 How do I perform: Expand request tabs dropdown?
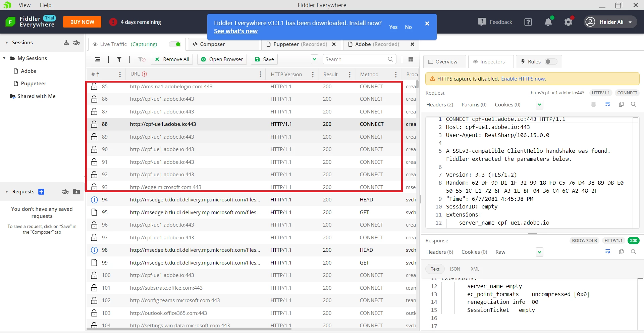pyautogui.click(x=539, y=104)
